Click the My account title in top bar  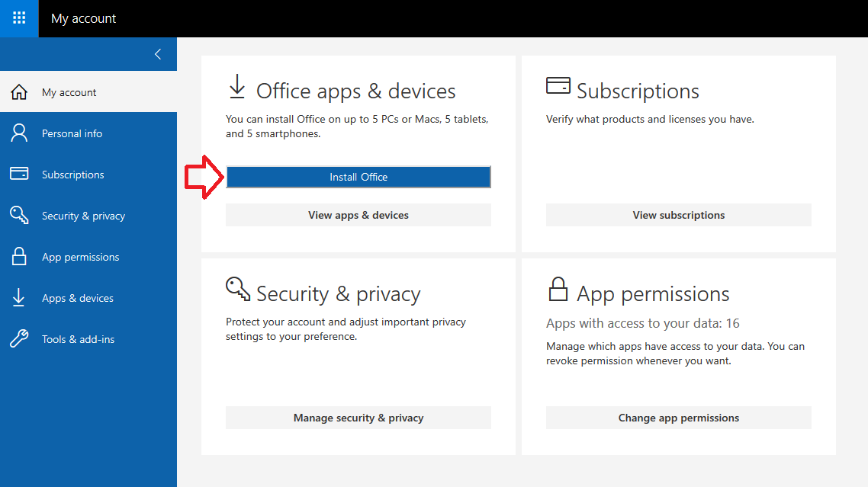84,18
